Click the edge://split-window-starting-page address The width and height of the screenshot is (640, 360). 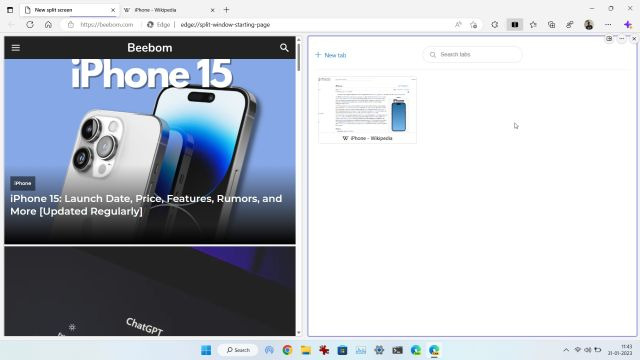click(225, 24)
